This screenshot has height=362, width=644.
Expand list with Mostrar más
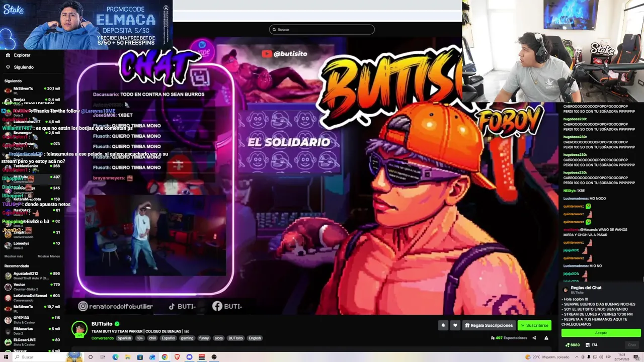14,256
